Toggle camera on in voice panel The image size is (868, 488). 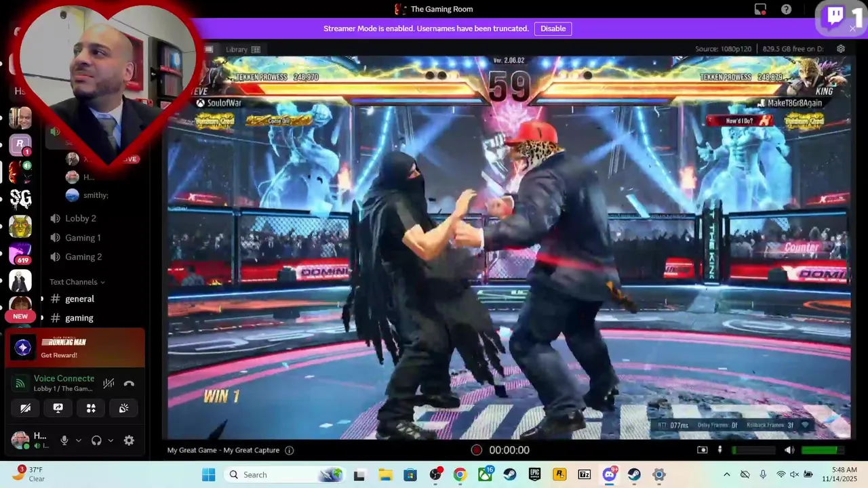click(x=25, y=408)
